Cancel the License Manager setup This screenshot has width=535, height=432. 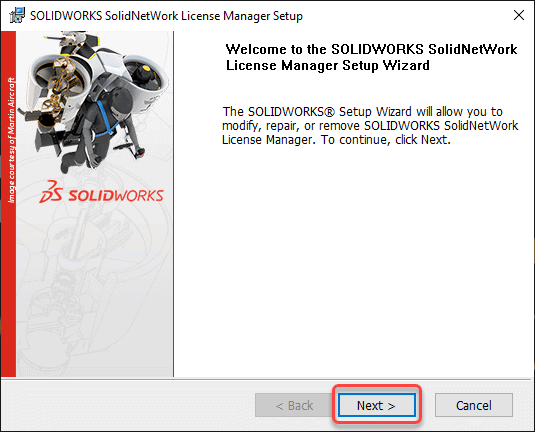click(474, 405)
